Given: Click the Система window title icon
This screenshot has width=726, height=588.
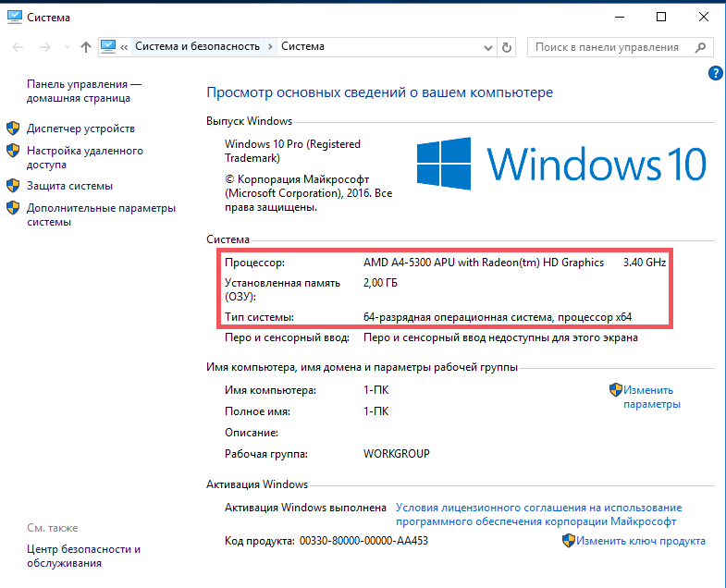Looking at the screenshot, I should pyautogui.click(x=15, y=18).
